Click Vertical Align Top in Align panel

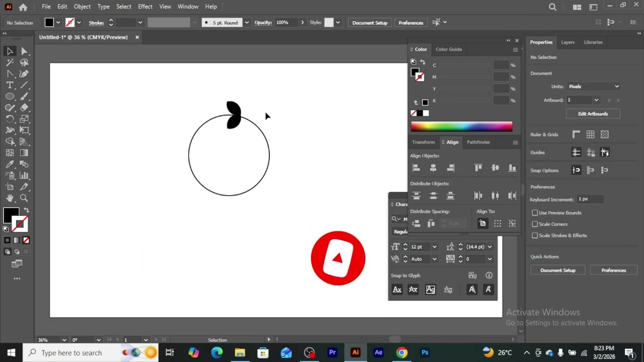pos(478,168)
